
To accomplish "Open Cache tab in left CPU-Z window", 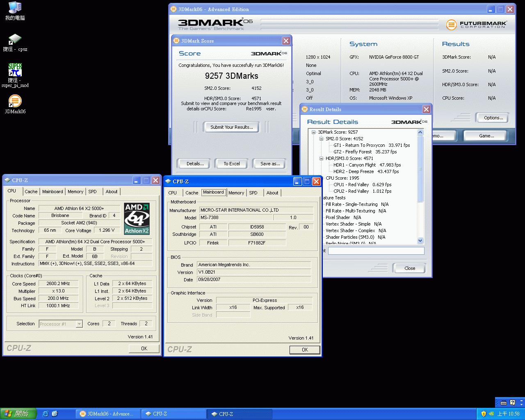I will (x=31, y=192).
